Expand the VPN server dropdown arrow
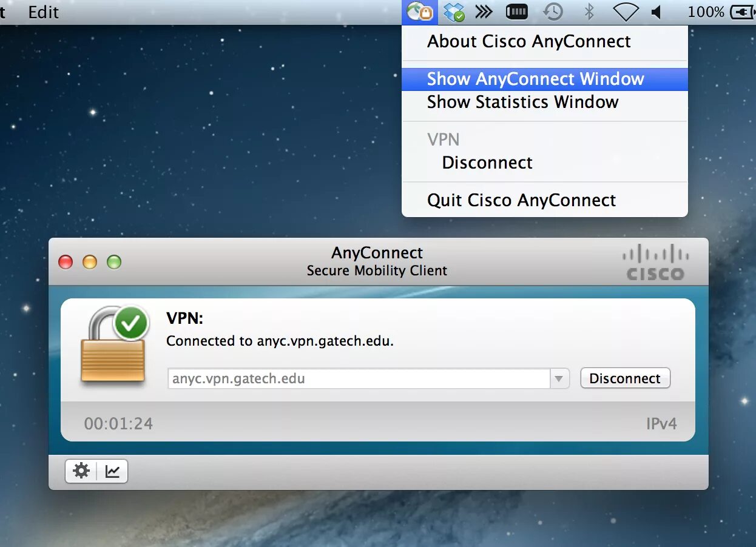This screenshot has width=756, height=547. (559, 379)
